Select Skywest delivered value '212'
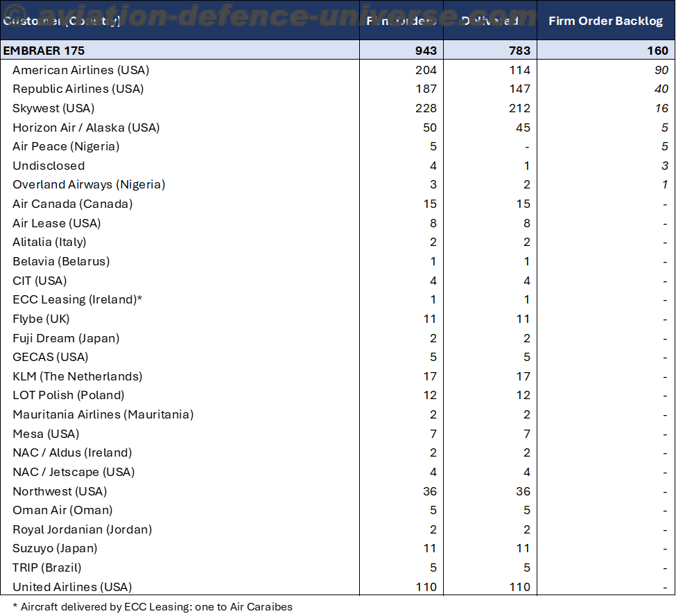 [519, 109]
